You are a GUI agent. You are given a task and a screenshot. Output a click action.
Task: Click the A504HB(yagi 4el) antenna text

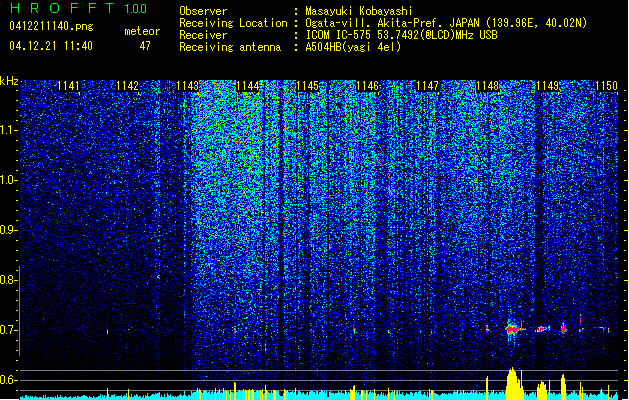click(353, 47)
